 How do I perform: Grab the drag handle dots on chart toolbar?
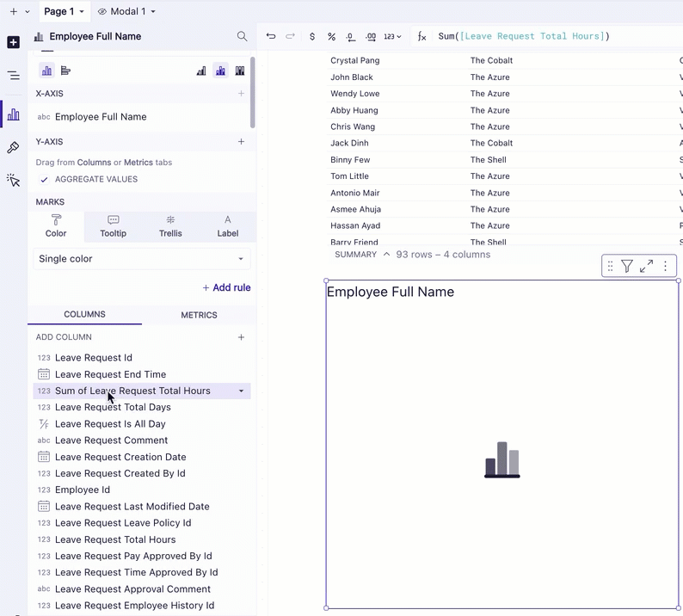pyautogui.click(x=610, y=266)
